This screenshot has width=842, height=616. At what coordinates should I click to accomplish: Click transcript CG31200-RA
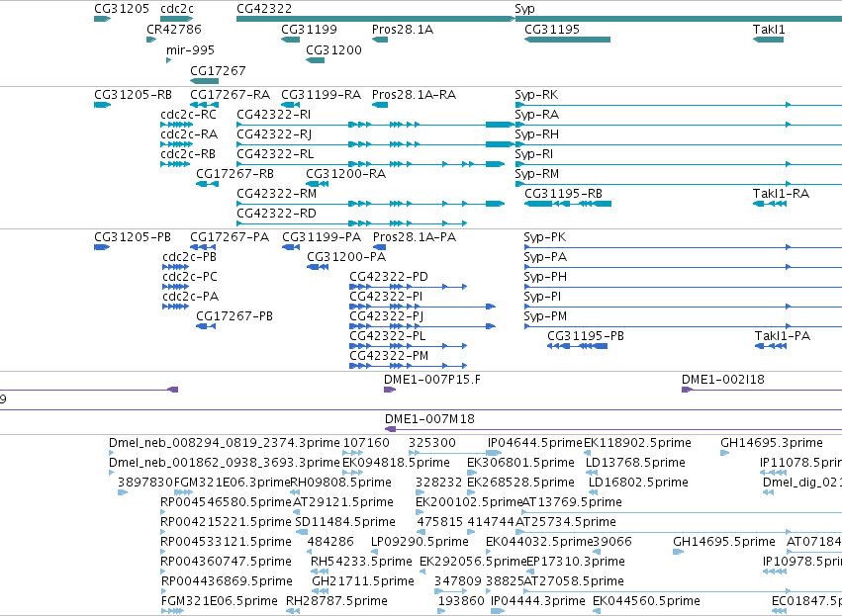(x=318, y=184)
